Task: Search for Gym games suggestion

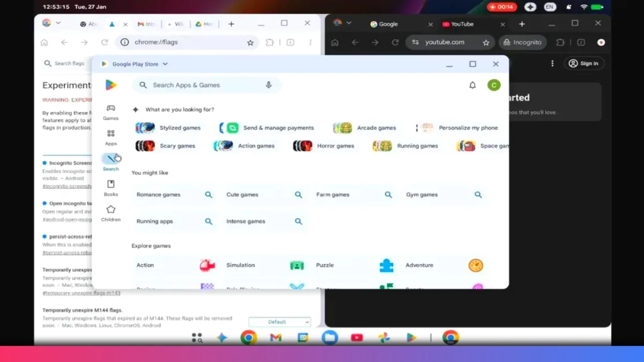Action: coord(444,195)
